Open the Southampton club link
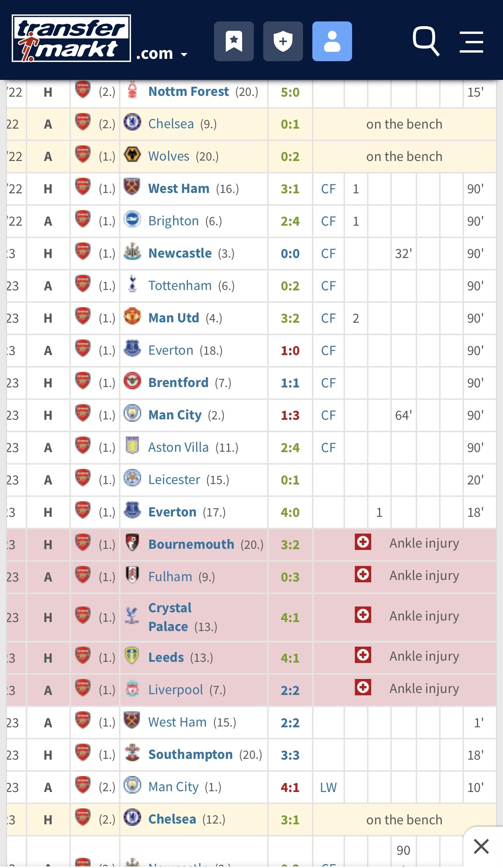 pos(191,755)
